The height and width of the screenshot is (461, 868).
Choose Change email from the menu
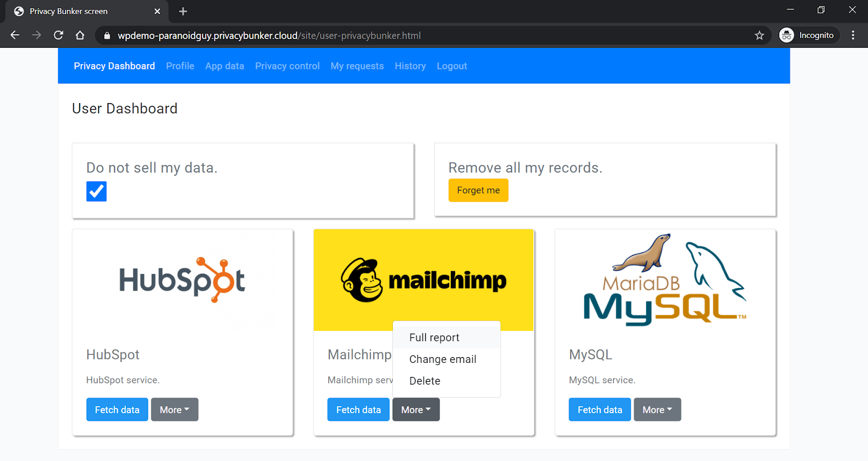(443, 359)
